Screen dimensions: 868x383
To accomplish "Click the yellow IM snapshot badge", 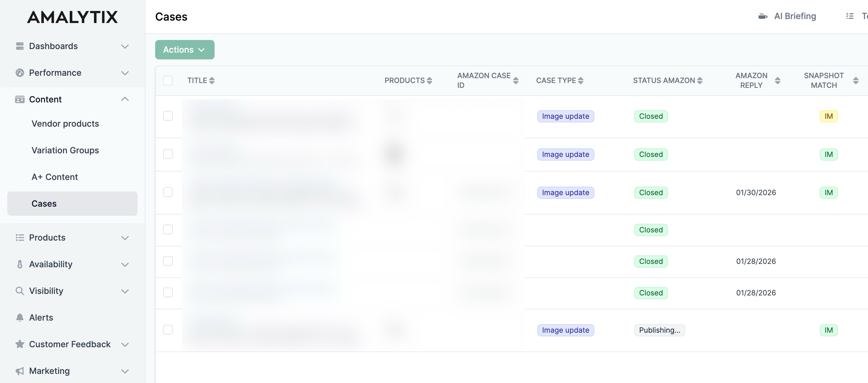I will [x=828, y=116].
